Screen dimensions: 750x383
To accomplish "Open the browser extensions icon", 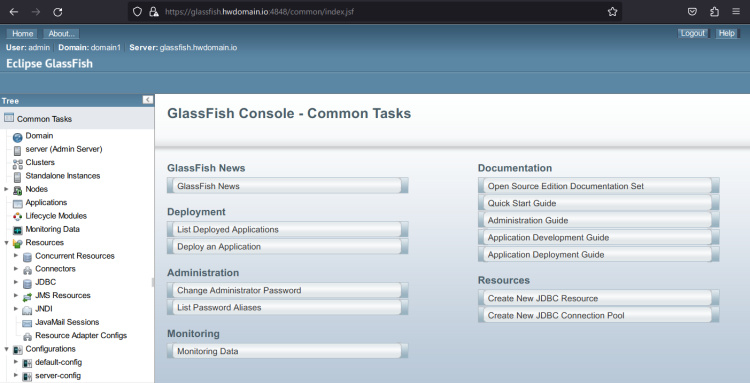I will [x=714, y=12].
